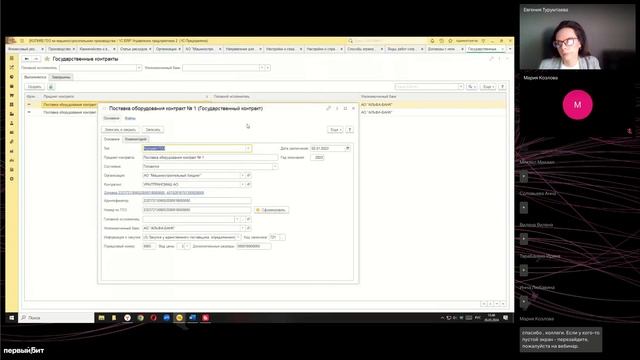
Task: Open the dialog Еще menu dropdown
Action: [x=335, y=129]
